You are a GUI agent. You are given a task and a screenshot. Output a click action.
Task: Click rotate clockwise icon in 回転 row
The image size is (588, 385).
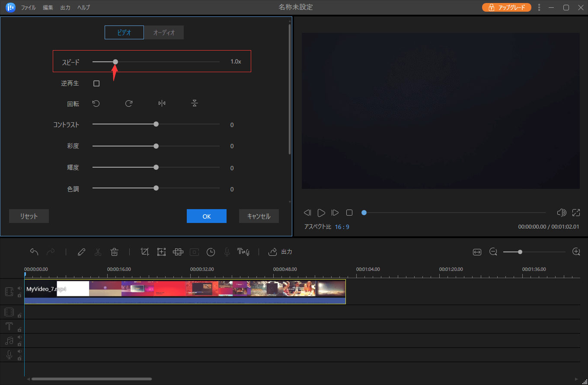pos(129,103)
